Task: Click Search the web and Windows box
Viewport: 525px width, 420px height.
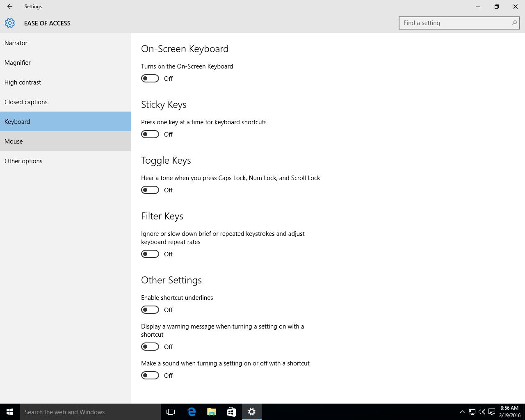Action: [x=90, y=412]
